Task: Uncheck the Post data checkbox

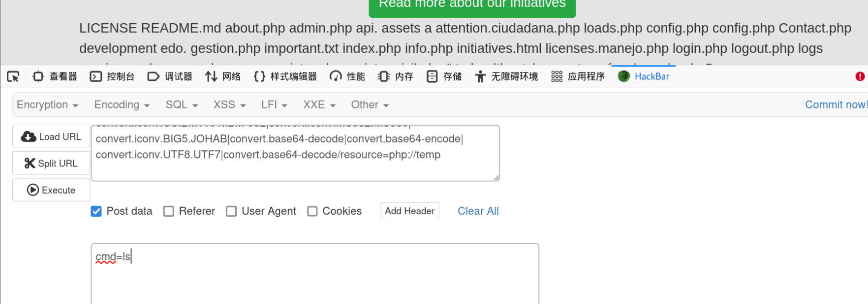Action: pyautogui.click(x=96, y=211)
